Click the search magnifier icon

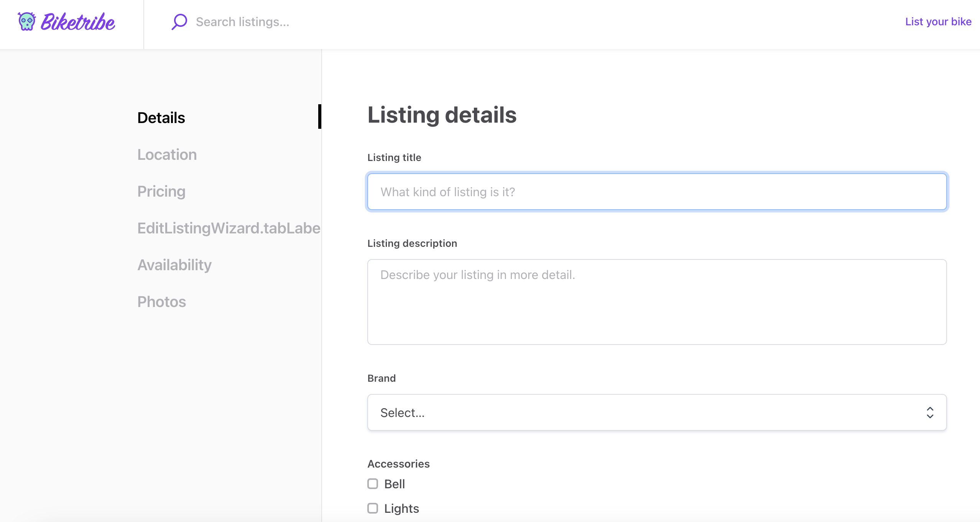coord(179,22)
